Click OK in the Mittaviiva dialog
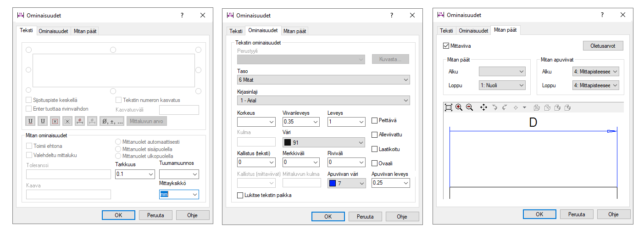Image resolution: width=644 pixels, height=236 pixels. [539, 214]
